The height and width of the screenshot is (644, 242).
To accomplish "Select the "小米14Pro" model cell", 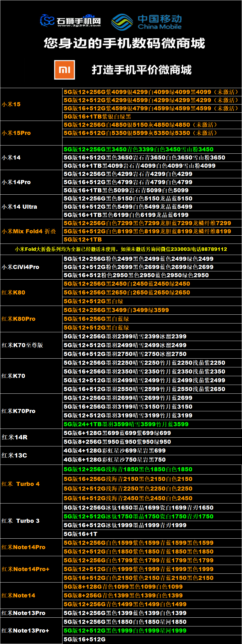I will tap(31, 182).
